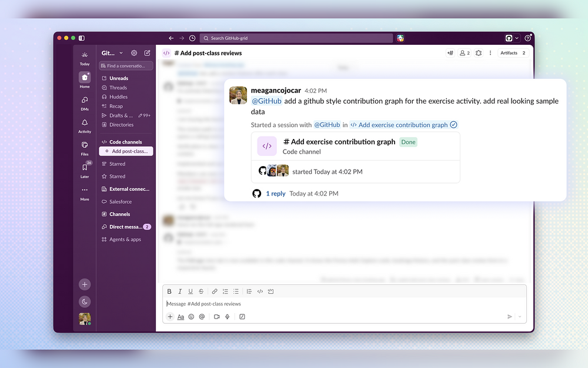Click the Message #Add post-class reviews field

point(344,304)
